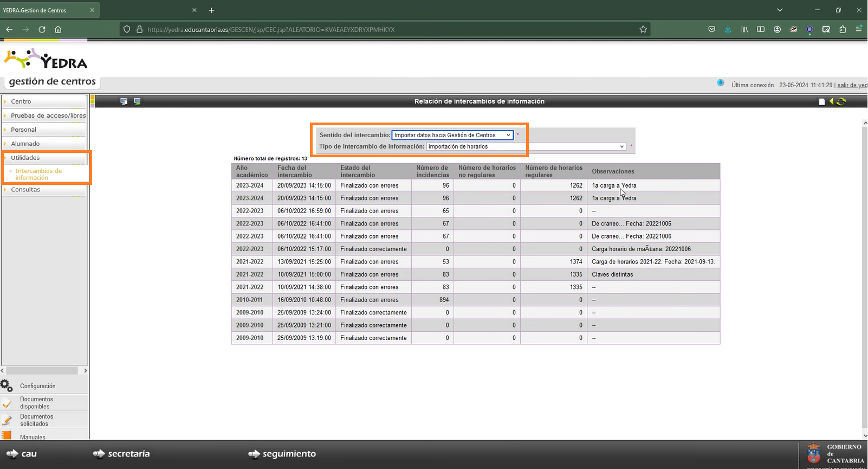Open the seguimiento footer link
868x469 pixels.
tap(282, 454)
